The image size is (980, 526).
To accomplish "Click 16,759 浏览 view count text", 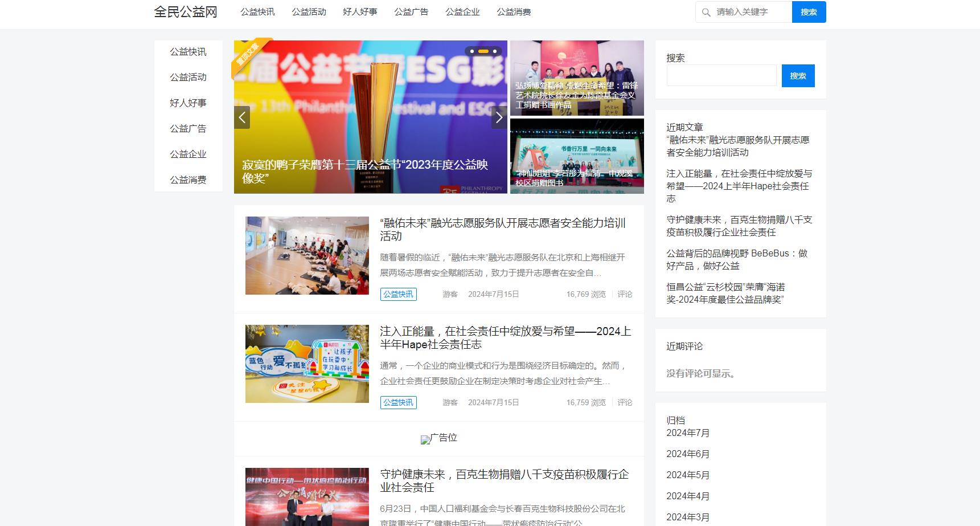I will coord(586,402).
